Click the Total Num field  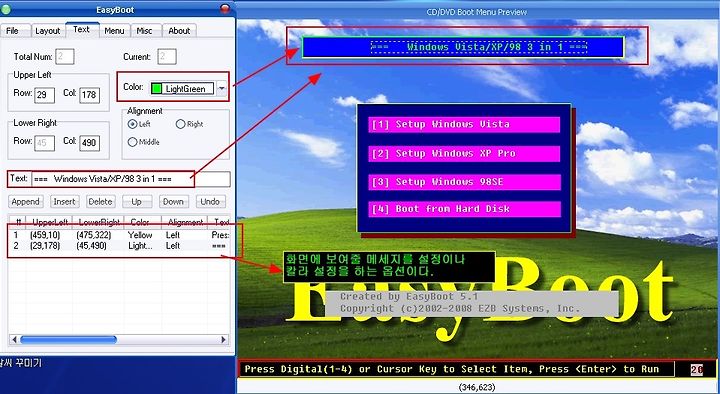pos(65,57)
